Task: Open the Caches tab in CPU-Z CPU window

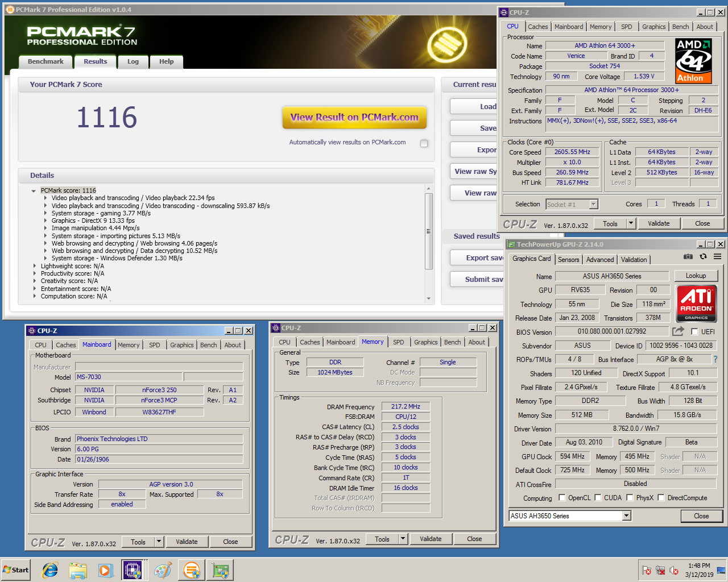Action: [x=537, y=27]
